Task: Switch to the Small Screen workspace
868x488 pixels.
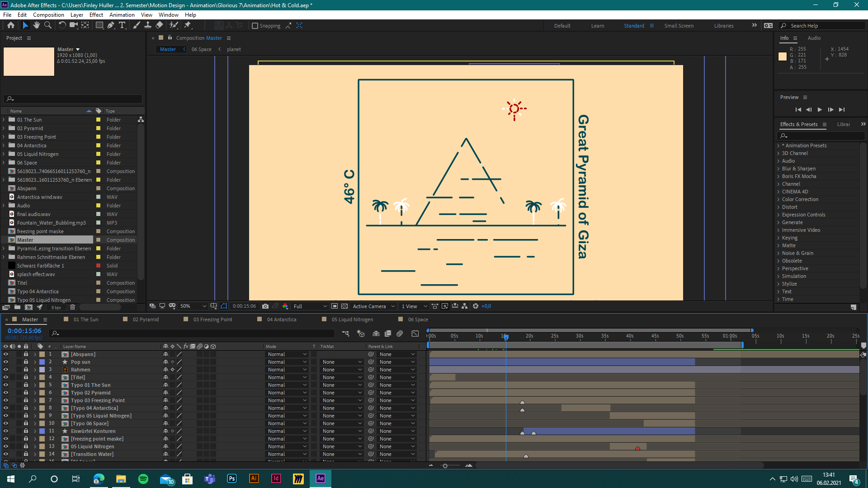Action: click(x=679, y=26)
